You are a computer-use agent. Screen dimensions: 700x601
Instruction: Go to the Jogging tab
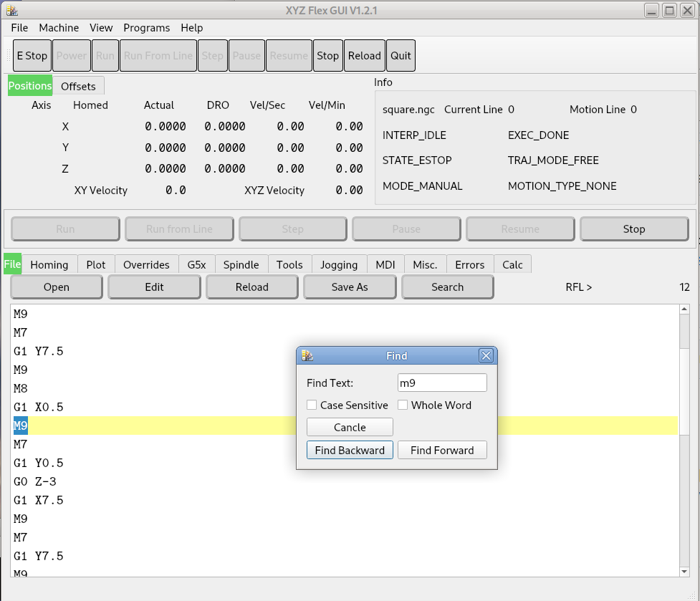click(340, 264)
